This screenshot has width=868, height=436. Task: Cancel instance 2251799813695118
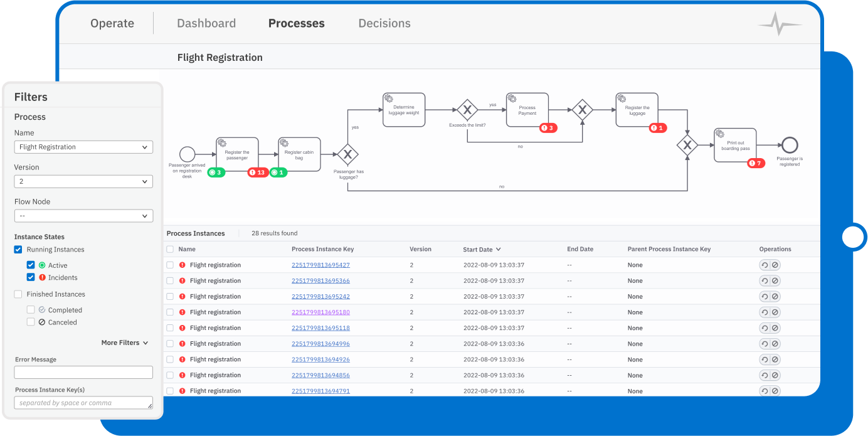[x=775, y=328]
